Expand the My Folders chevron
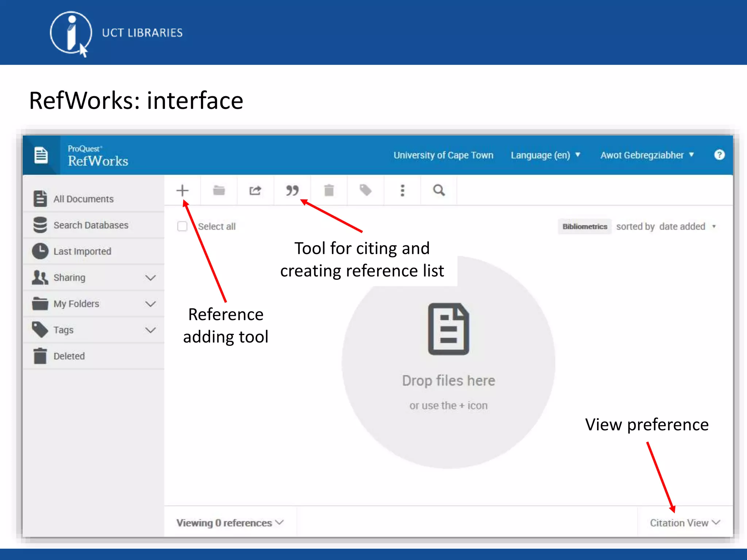 151,304
